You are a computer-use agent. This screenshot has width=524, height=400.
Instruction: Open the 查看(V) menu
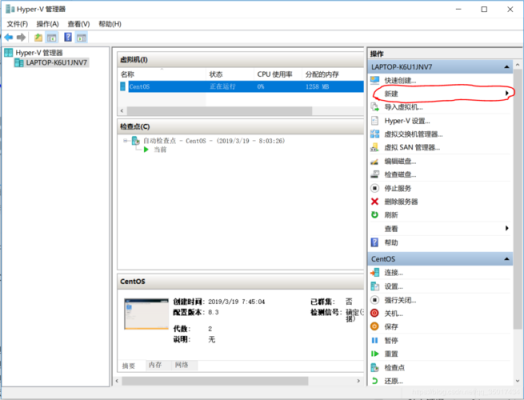pos(79,24)
